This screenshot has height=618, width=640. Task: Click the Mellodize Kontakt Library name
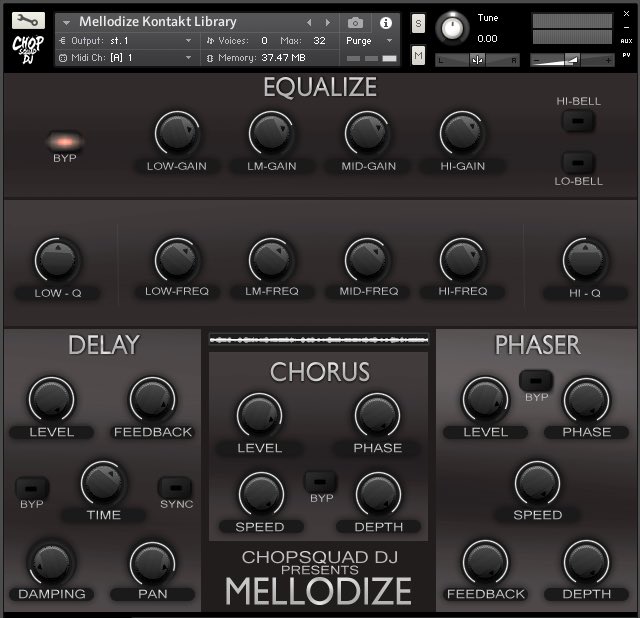tap(158, 21)
